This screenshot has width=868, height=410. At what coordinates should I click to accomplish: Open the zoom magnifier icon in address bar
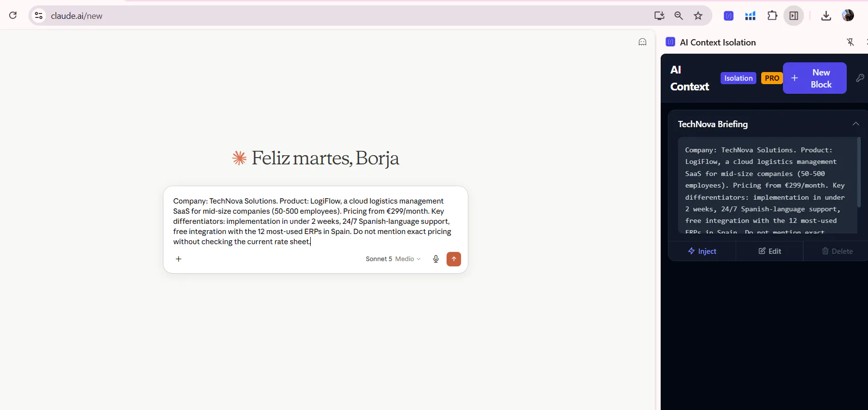[x=679, y=15]
